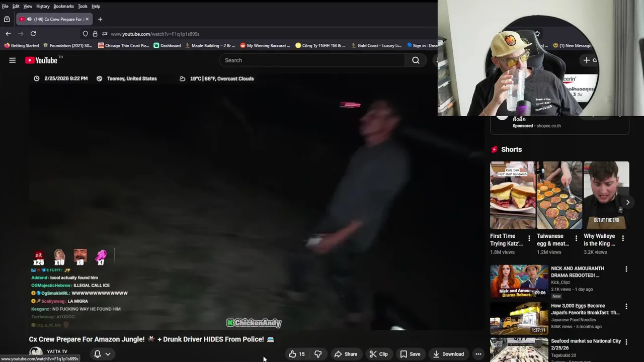Click the Shorts section header icon

point(494,149)
